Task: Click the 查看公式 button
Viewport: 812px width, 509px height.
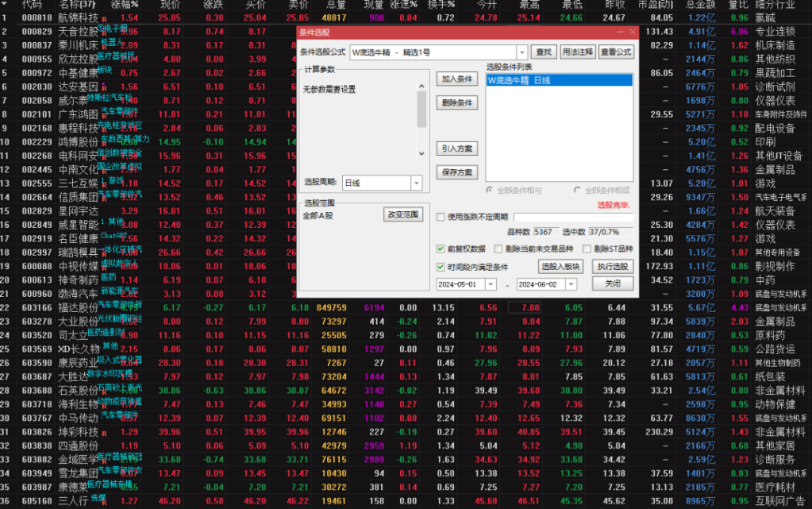Action: (616, 52)
